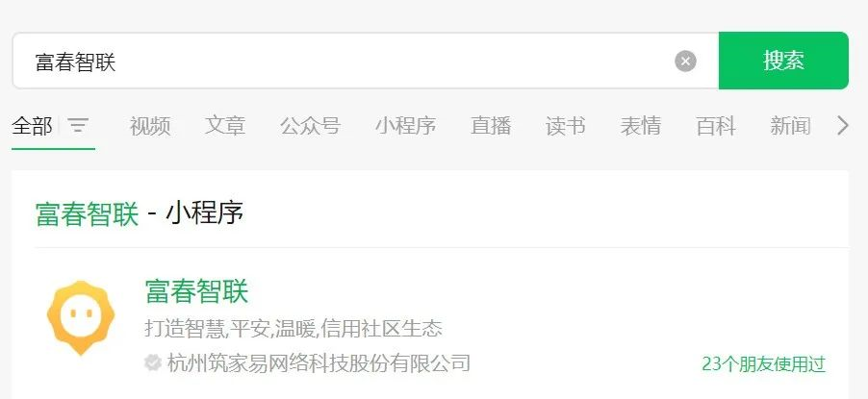
Task: Click the 23个朋友使用过 text
Action: 764,364
